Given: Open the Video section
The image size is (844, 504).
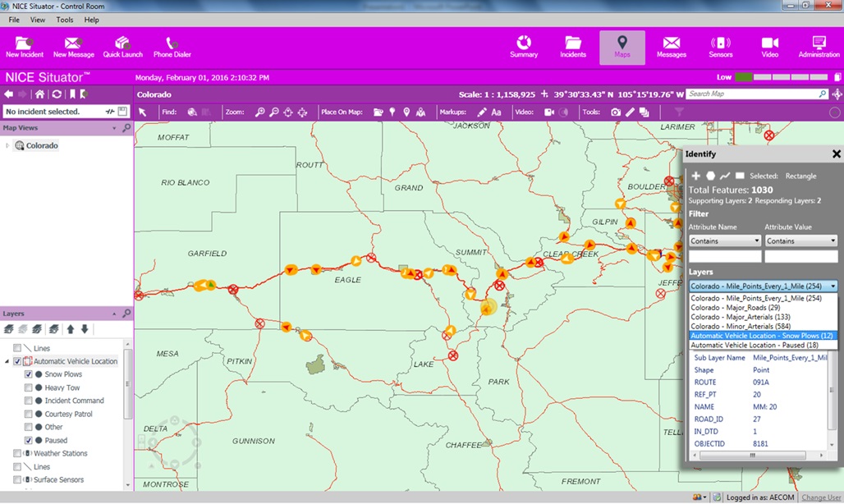Looking at the screenshot, I should pyautogui.click(x=770, y=47).
